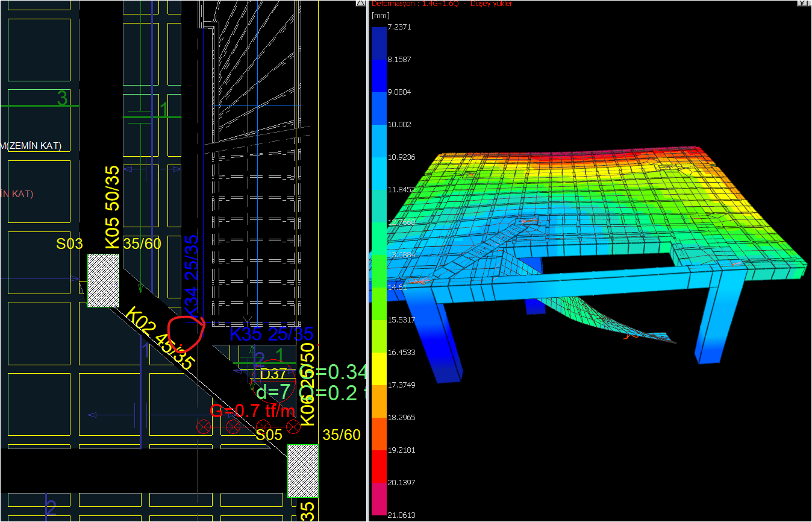Pick the navy swatch between 7.2371 and 8.1587
812x522 pixels.
coord(379,43)
